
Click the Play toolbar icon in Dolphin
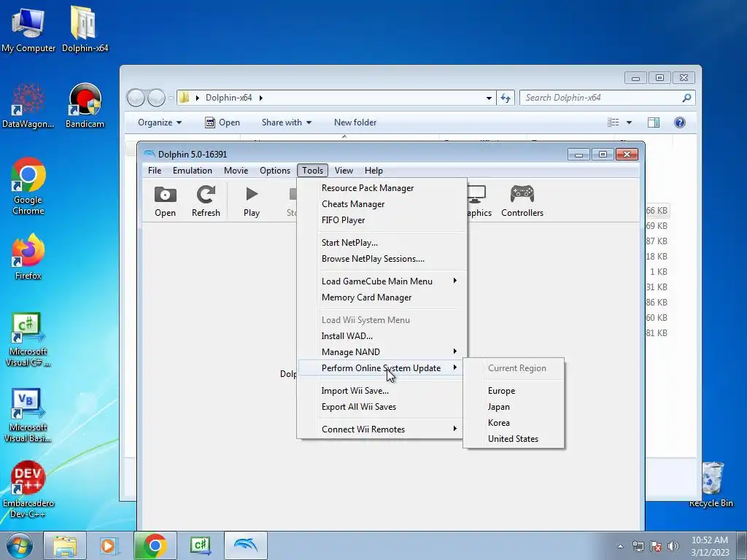[x=252, y=201]
